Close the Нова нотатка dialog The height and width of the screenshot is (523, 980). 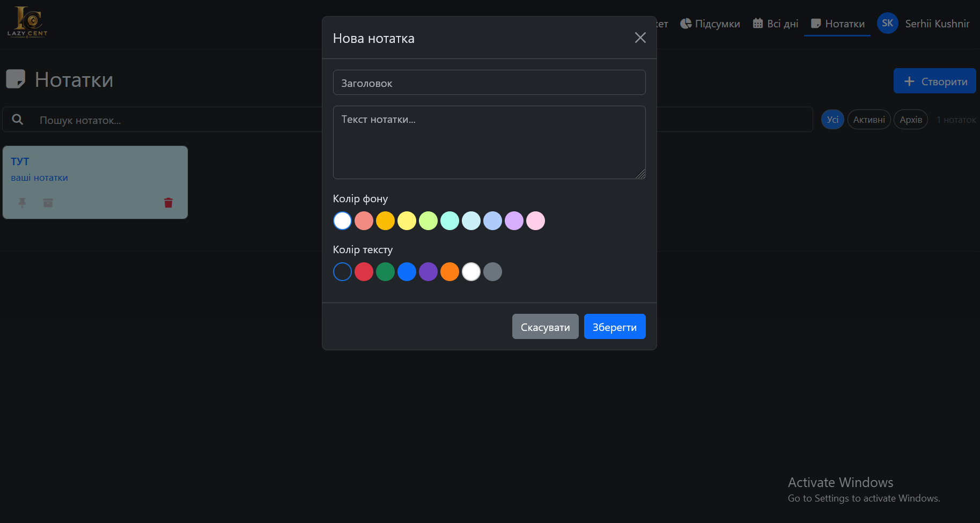point(640,38)
